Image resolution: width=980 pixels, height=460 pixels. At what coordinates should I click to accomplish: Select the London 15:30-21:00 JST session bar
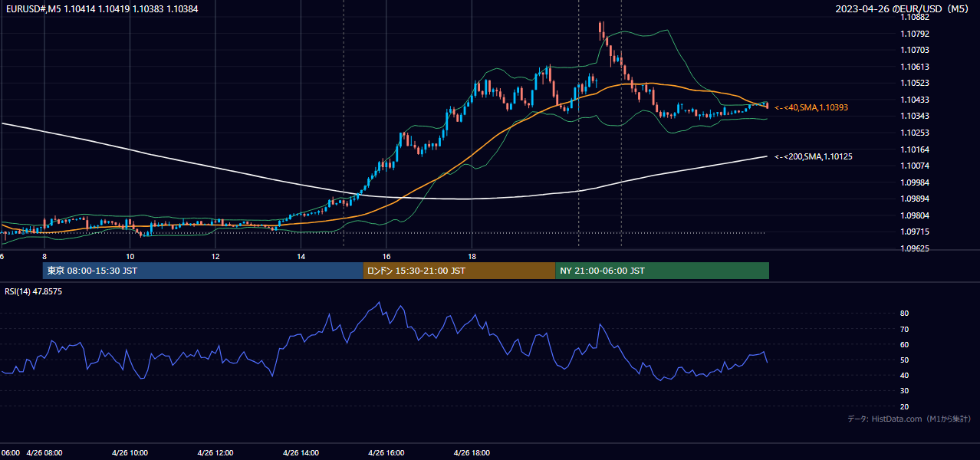459,271
